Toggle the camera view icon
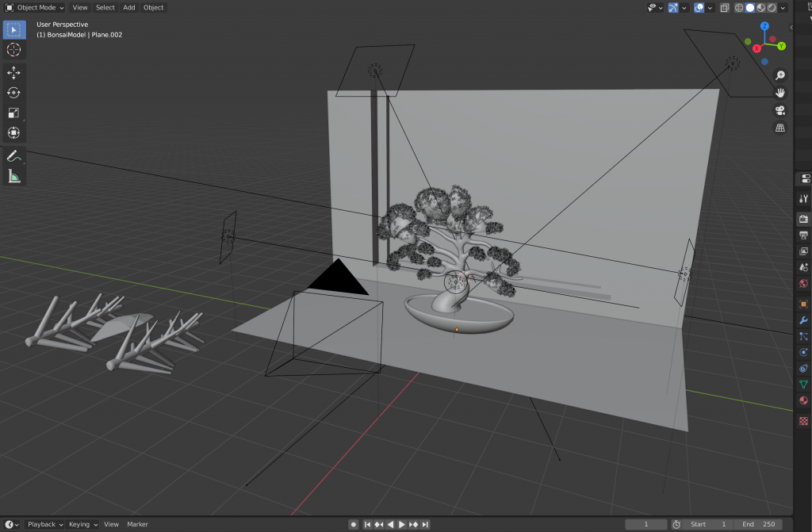Screen dimensions: 812x532 pos(780,110)
